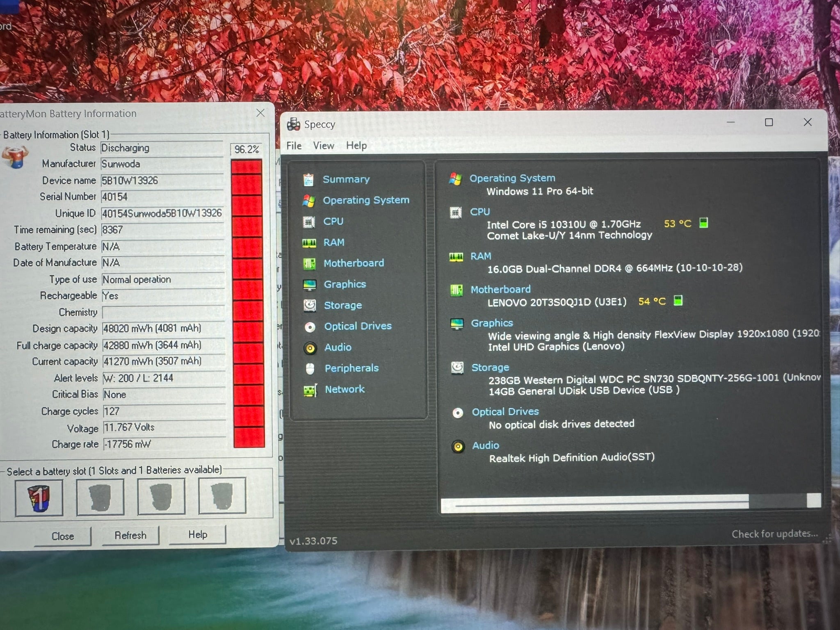This screenshot has width=840, height=630.
Task: Maximize the Speccy window
Action: 769,122
